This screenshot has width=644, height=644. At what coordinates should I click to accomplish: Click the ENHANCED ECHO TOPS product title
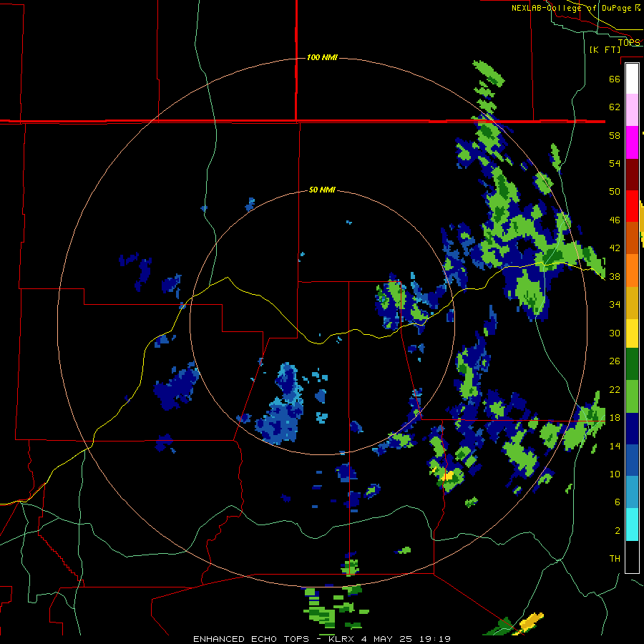click(x=251, y=639)
